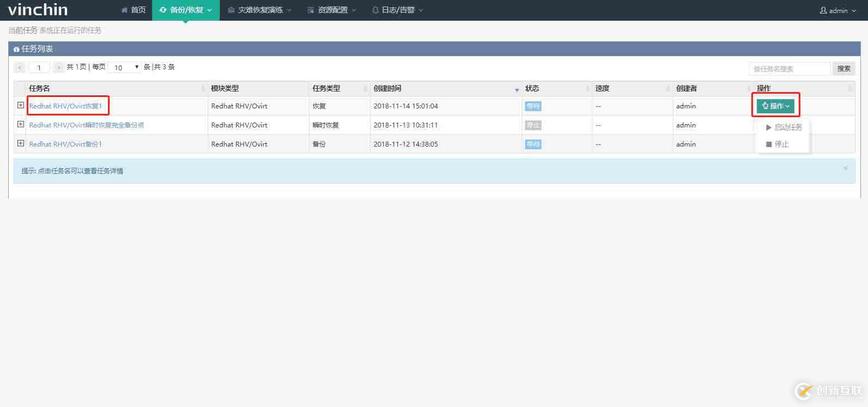Image resolution: width=868 pixels, height=407 pixels.
Task: Click the 任务列表 panel header icon
Action: pyautogui.click(x=16, y=49)
